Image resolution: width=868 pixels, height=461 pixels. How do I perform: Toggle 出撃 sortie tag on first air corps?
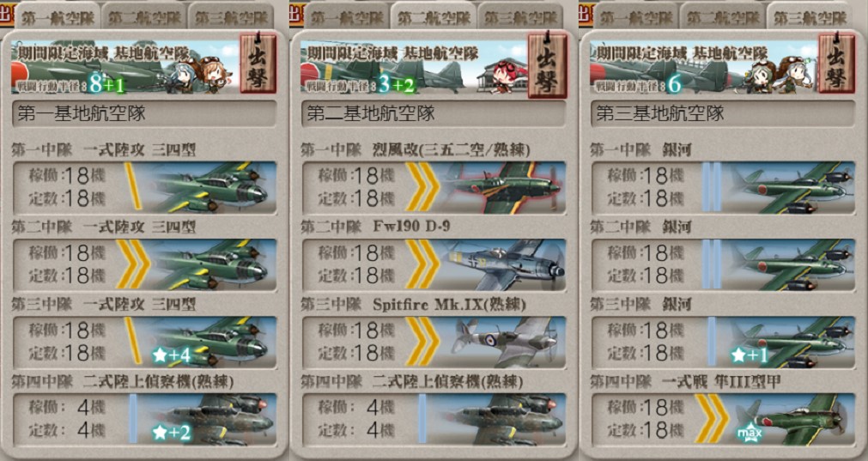coord(258,65)
